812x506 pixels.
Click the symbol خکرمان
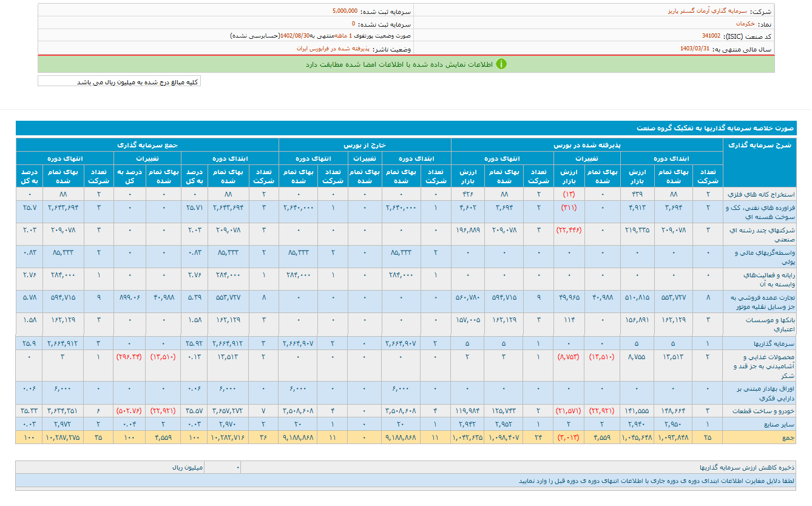745,24
